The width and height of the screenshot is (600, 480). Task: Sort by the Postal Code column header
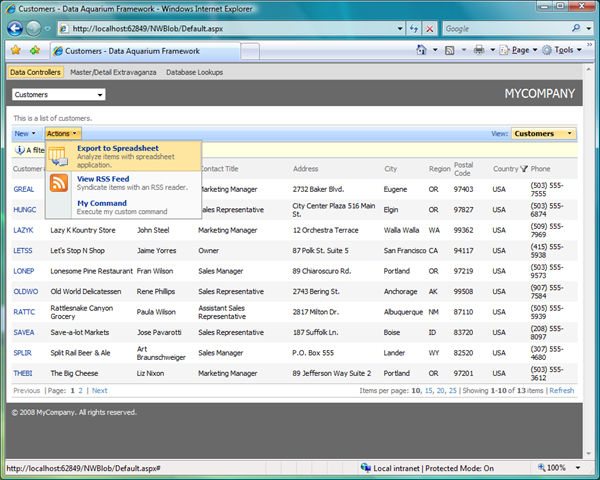[463, 169]
